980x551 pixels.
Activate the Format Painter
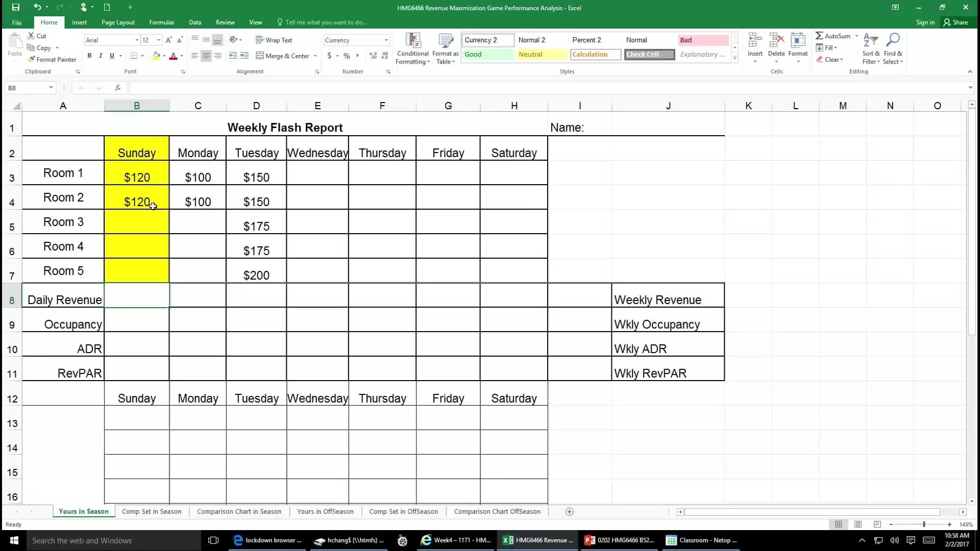click(x=53, y=59)
